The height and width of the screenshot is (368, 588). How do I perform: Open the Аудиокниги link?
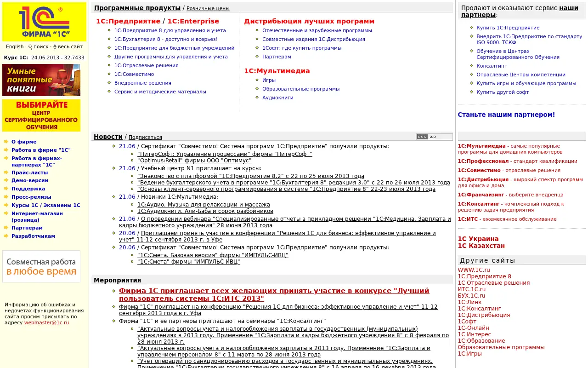click(x=278, y=98)
